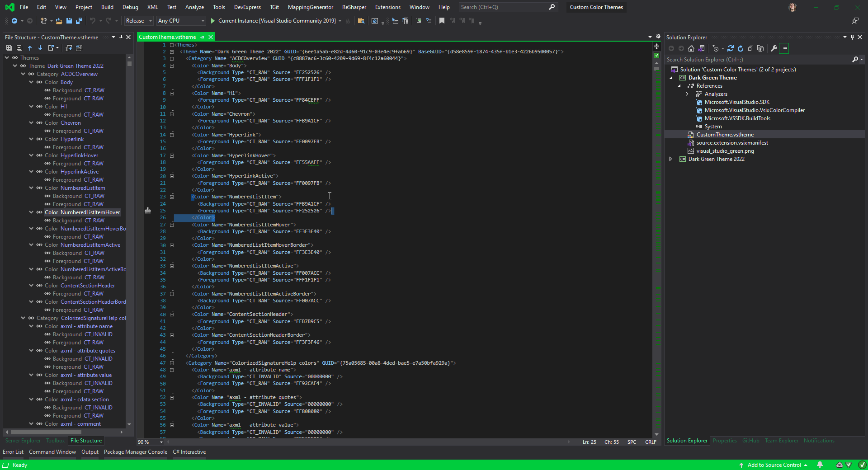Click the Properties wrench icon in Solution Explorer
868x470 pixels.
[x=774, y=48]
